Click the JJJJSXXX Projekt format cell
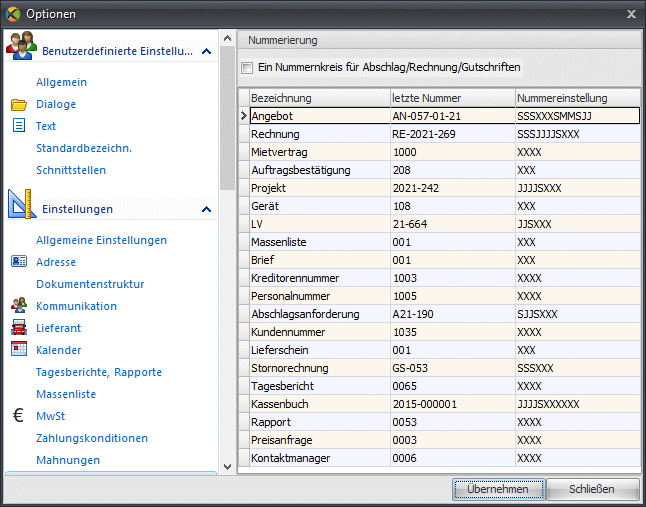Image resolution: width=646 pixels, height=507 pixels. point(578,188)
